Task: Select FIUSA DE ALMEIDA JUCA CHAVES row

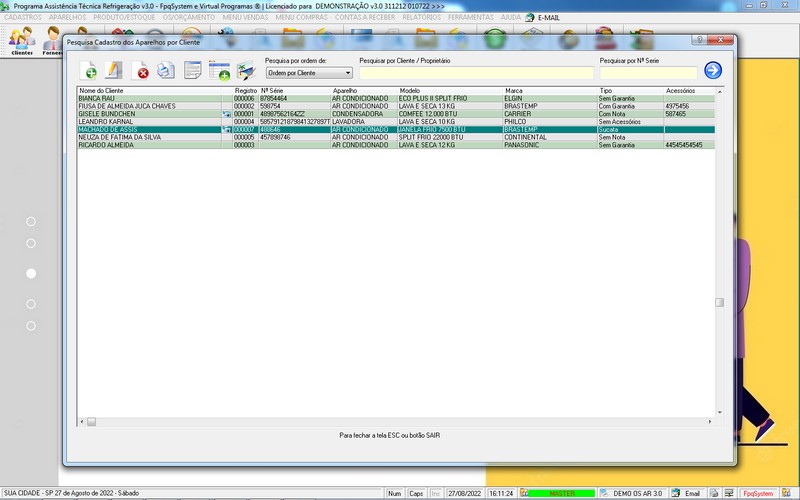Action: (396, 106)
